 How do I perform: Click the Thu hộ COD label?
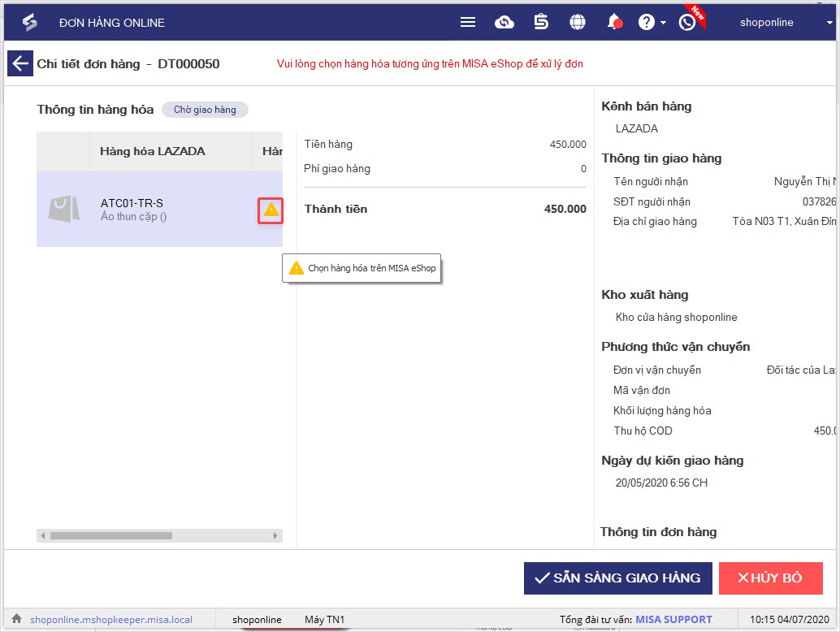(x=643, y=431)
